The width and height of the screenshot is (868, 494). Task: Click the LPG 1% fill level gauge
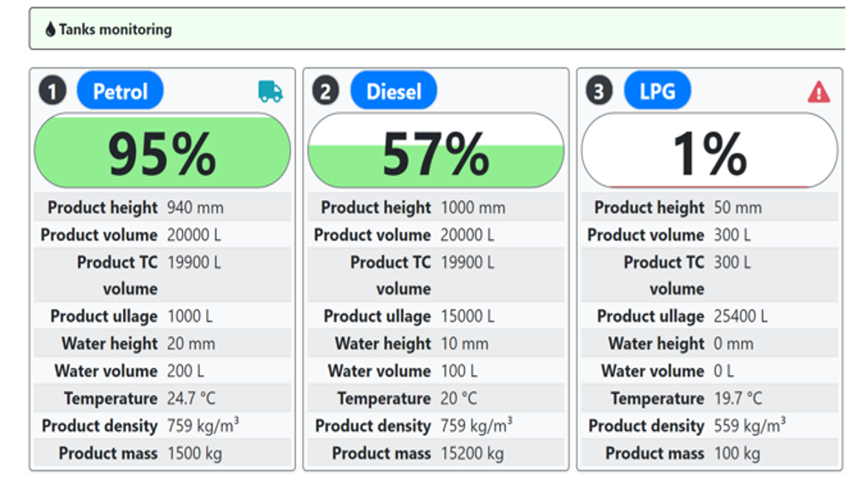[x=709, y=151]
